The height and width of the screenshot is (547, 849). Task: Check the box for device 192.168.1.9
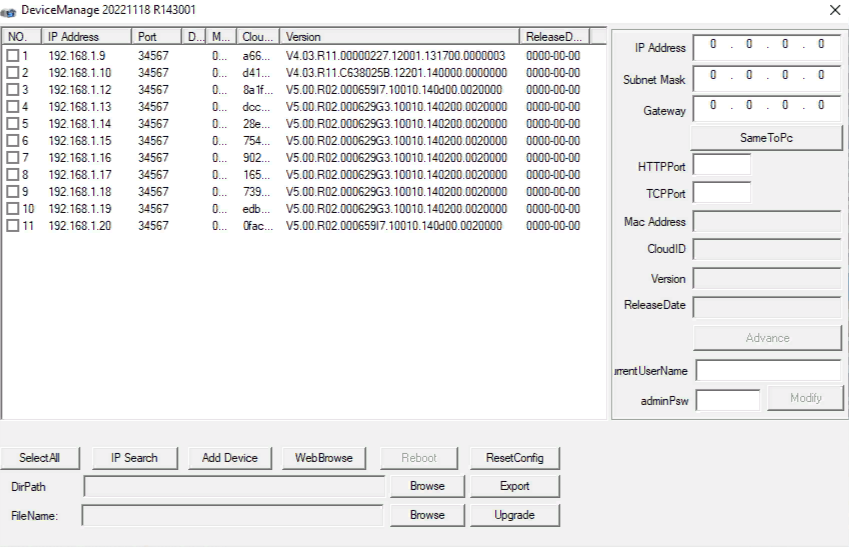[x=13, y=56]
